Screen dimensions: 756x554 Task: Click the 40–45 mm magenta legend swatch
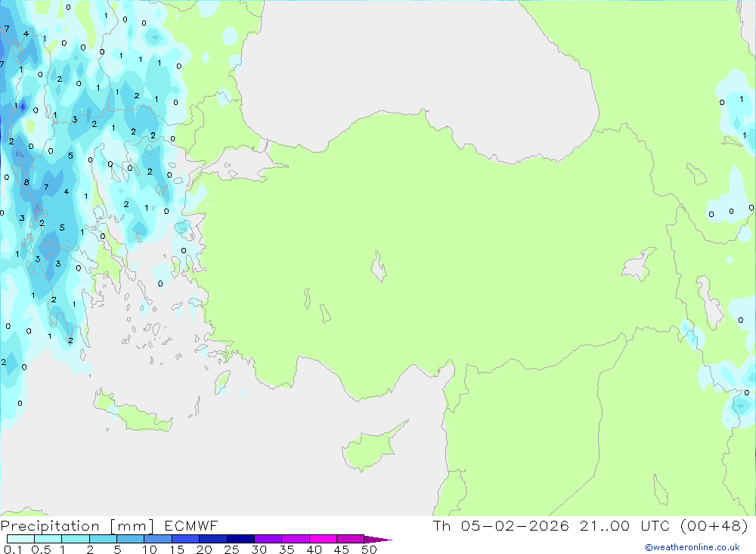(x=323, y=539)
